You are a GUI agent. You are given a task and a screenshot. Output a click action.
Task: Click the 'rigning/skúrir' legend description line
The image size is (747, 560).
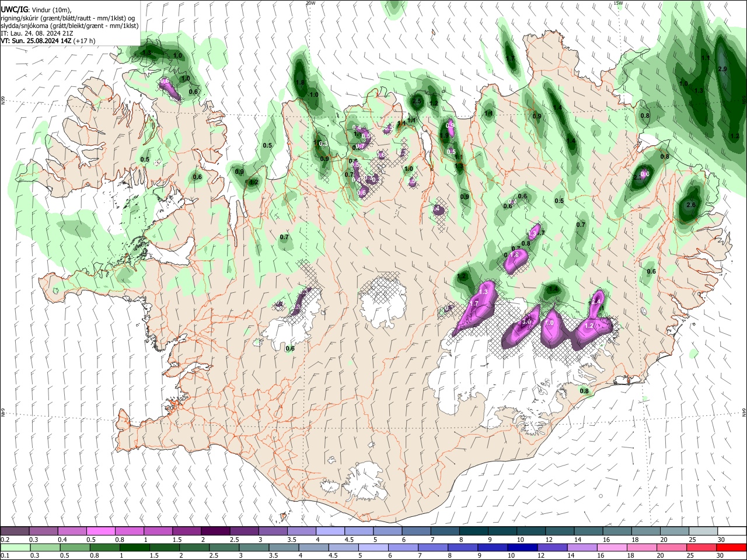(x=68, y=18)
